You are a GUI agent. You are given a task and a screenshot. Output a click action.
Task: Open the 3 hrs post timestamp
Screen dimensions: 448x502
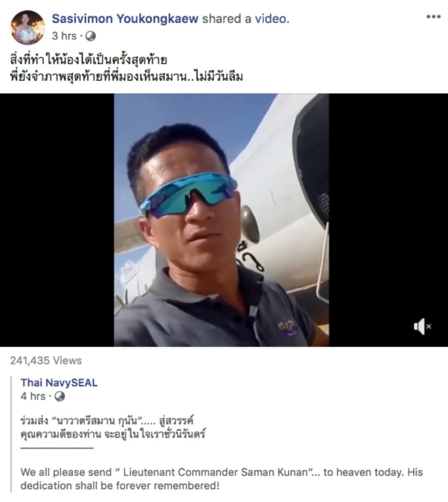(x=64, y=36)
